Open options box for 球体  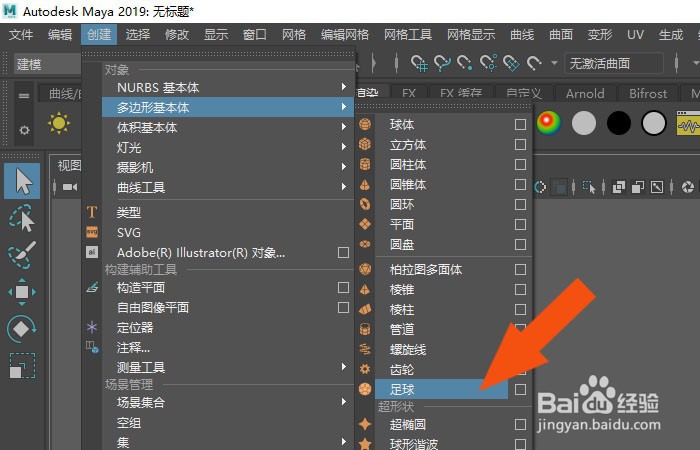point(520,124)
